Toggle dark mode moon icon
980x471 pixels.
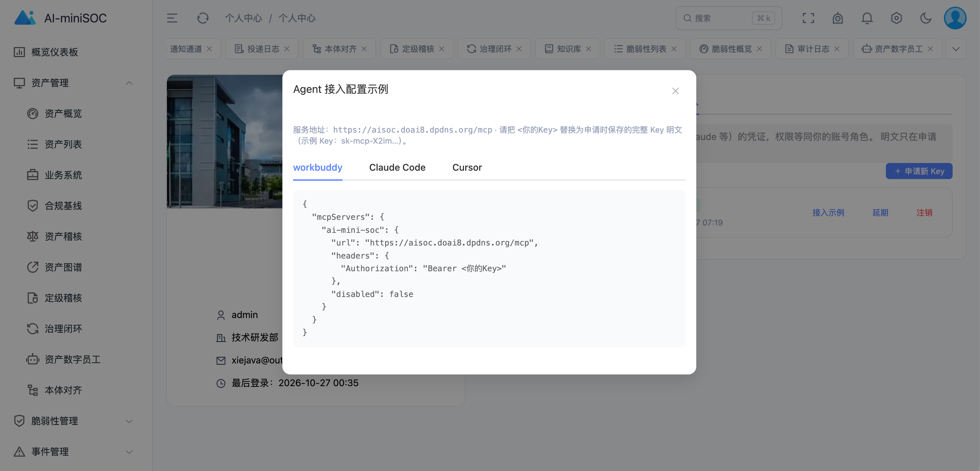point(925,18)
